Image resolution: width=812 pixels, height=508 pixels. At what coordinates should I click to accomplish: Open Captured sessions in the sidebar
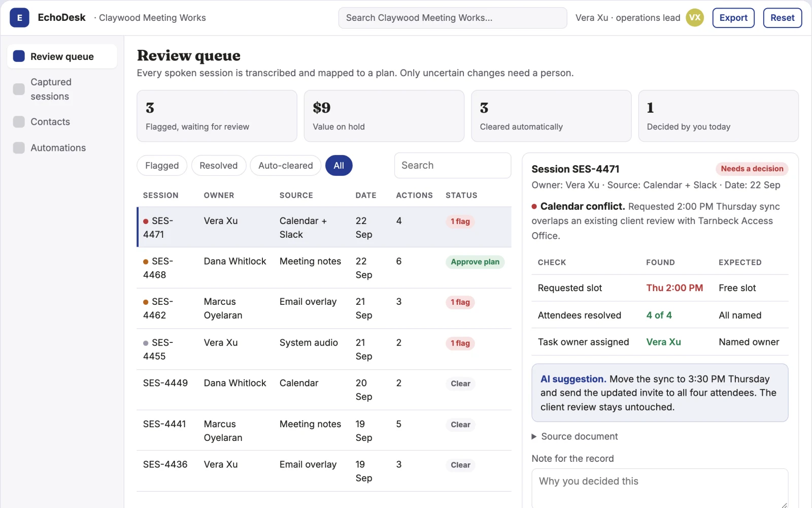point(62,89)
